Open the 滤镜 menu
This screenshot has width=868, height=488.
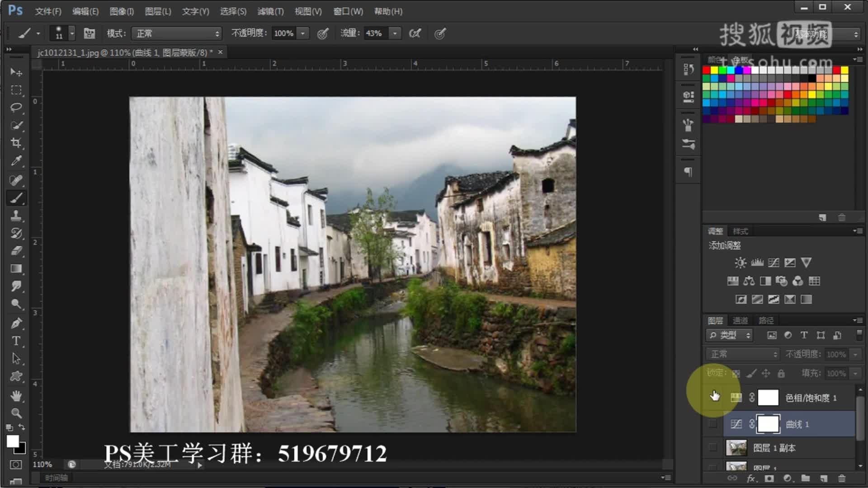pyautogui.click(x=269, y=11)
